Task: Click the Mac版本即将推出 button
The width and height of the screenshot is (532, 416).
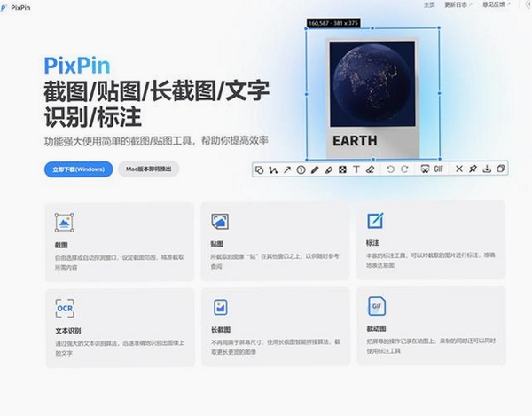Action: pos(149,169)
